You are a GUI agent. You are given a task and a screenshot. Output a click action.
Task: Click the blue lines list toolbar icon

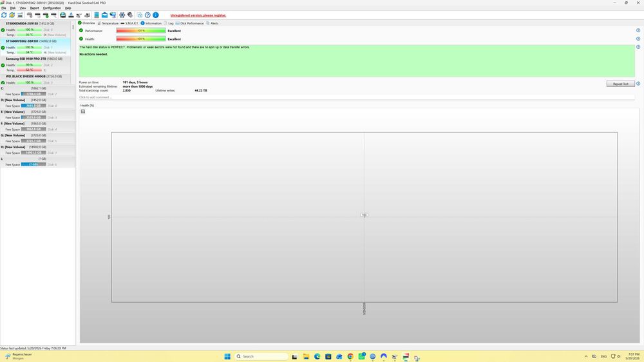(x=20, y=15)
